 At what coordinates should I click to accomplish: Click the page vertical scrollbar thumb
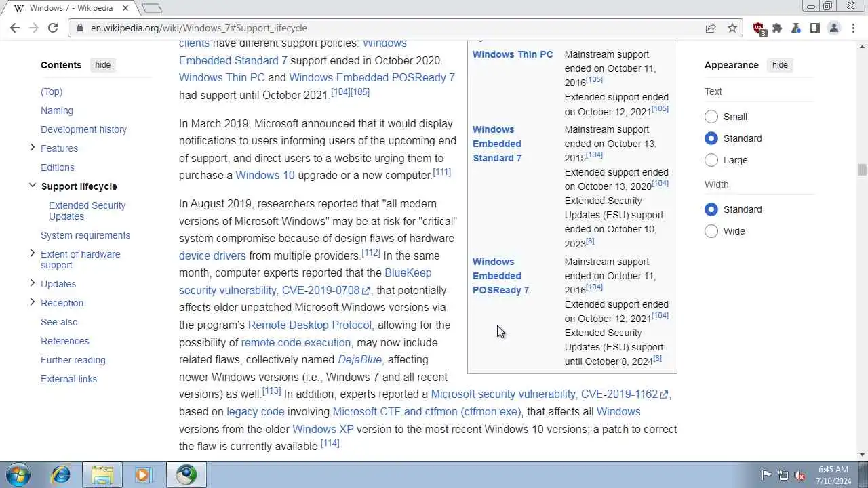[x=862, y=170]
